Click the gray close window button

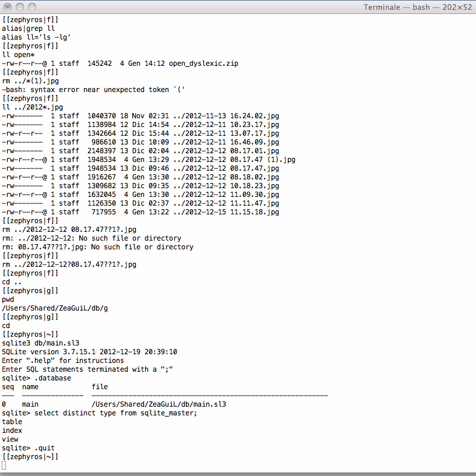tap(8, 7)
